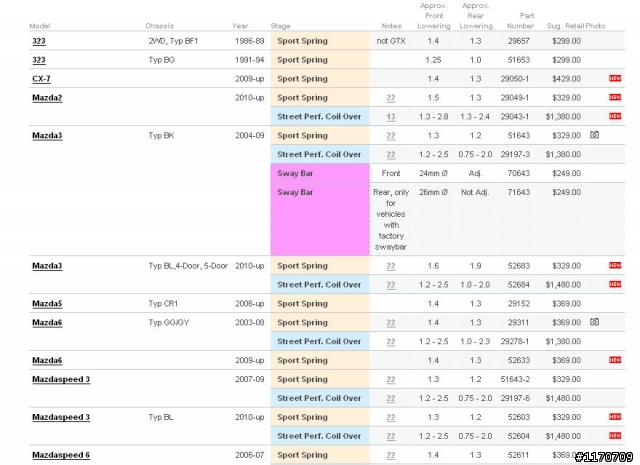Click the NEW badge for part 52604
This screenshot has height=465, width=640.
pyautogui.click(x=615, y=436)
